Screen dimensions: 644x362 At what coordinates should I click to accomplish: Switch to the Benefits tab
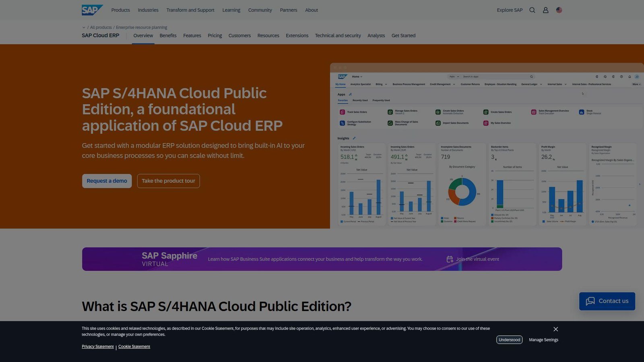[x=168, y=35]
